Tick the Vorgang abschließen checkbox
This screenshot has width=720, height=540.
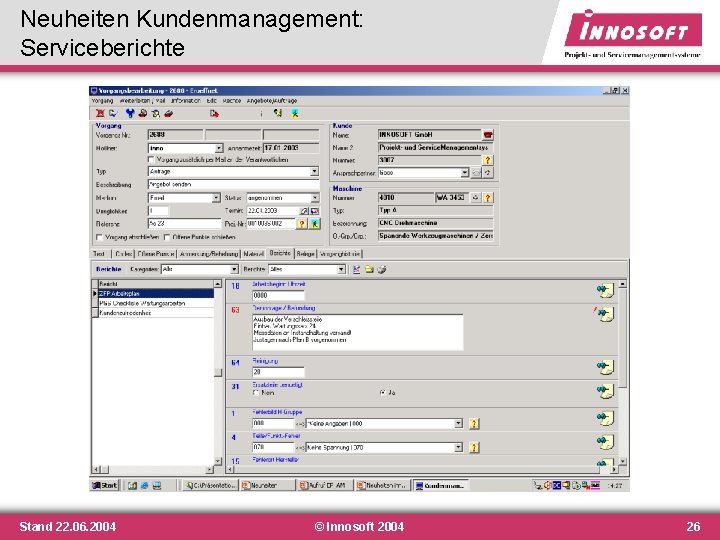tap(99, 237)
